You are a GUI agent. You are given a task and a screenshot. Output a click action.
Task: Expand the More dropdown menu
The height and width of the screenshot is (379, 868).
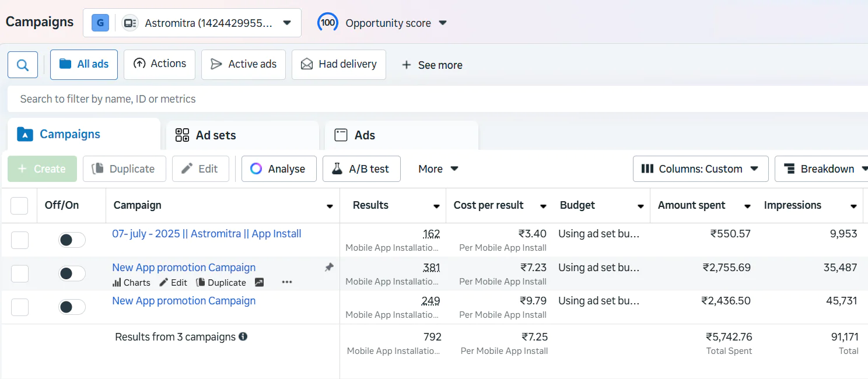(438, 169)
